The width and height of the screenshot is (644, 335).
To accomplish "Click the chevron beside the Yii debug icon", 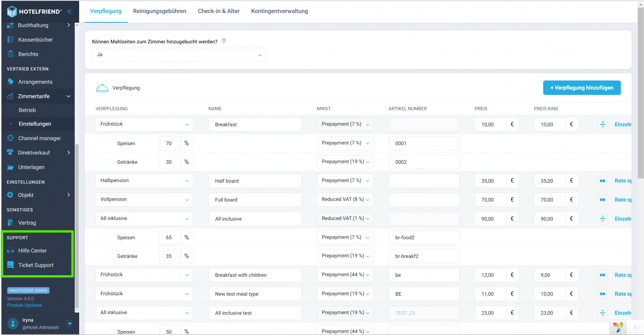I will coord(635,328).
